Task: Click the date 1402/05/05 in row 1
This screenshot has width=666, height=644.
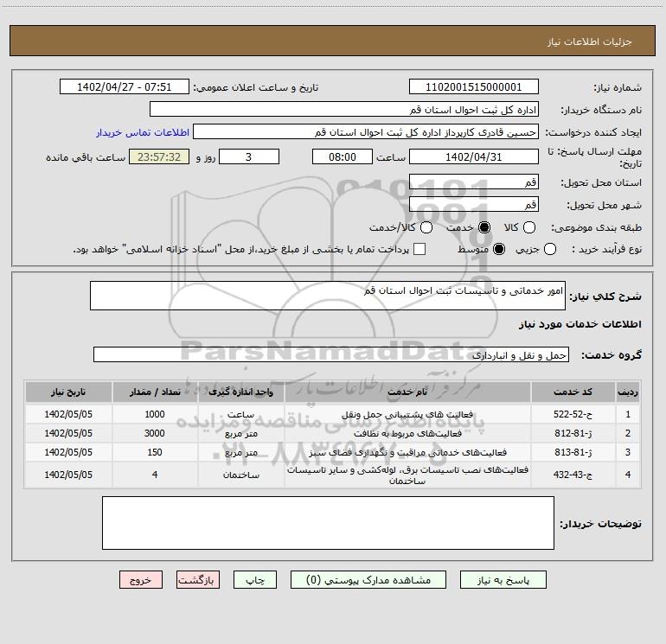Action: 68,414
